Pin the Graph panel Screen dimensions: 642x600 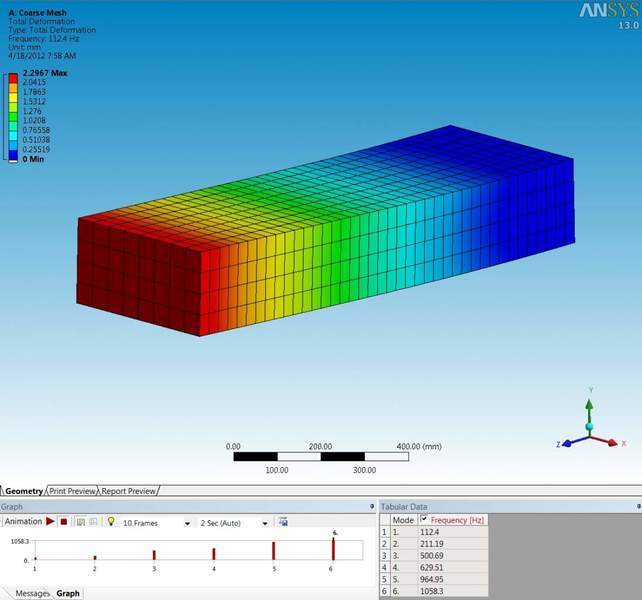click(372, 507)
